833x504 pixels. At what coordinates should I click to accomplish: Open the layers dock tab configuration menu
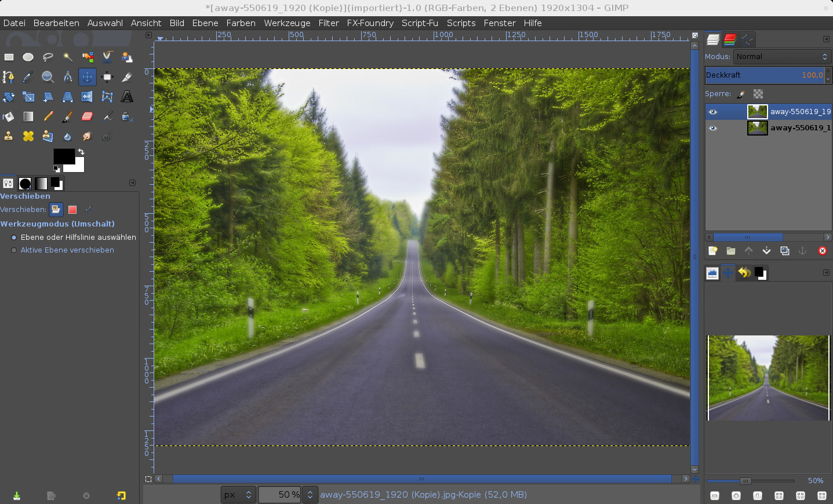click(826, 39)
